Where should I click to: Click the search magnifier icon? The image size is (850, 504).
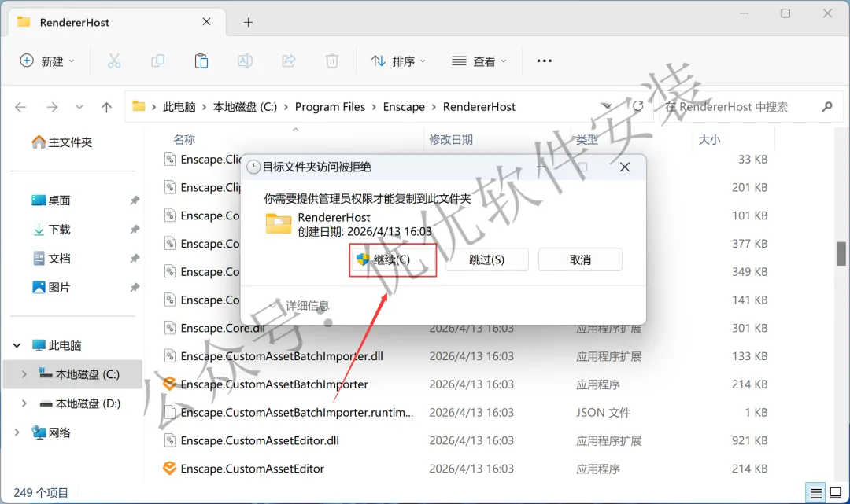coord(826,107)
